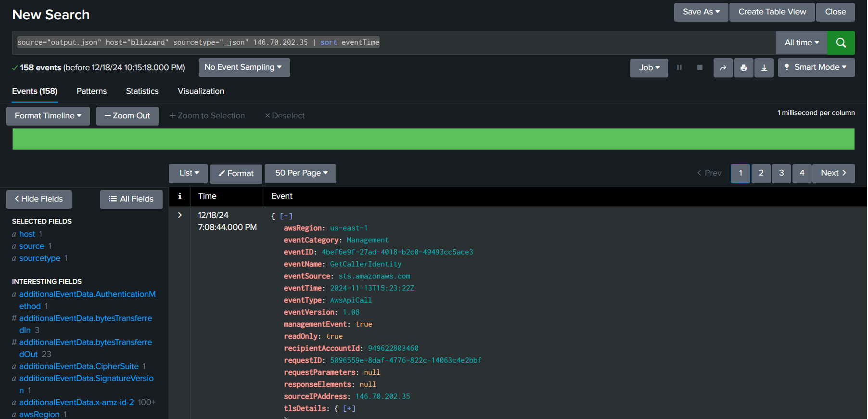Open the event info column icon
868x419 pixels.
pos(180,196)
